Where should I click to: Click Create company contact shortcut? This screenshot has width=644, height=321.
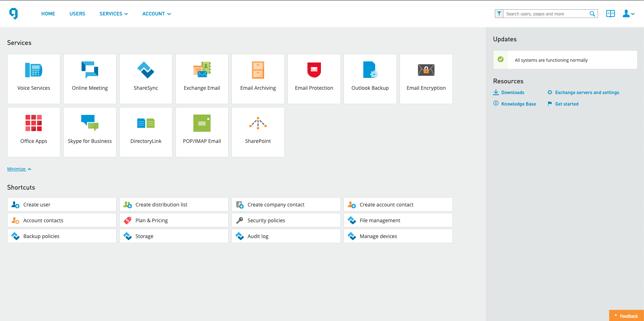click(286, 204)
